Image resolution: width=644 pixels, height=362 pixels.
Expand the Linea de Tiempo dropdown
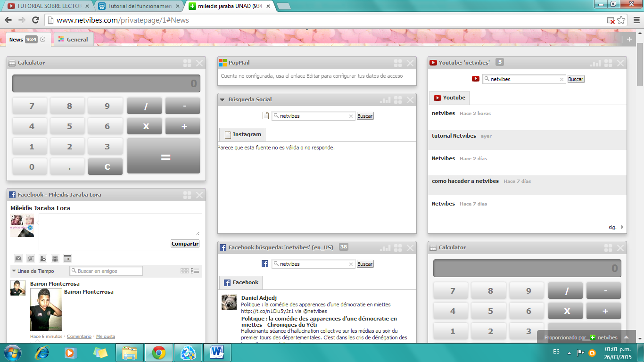[x=14, y=271]
